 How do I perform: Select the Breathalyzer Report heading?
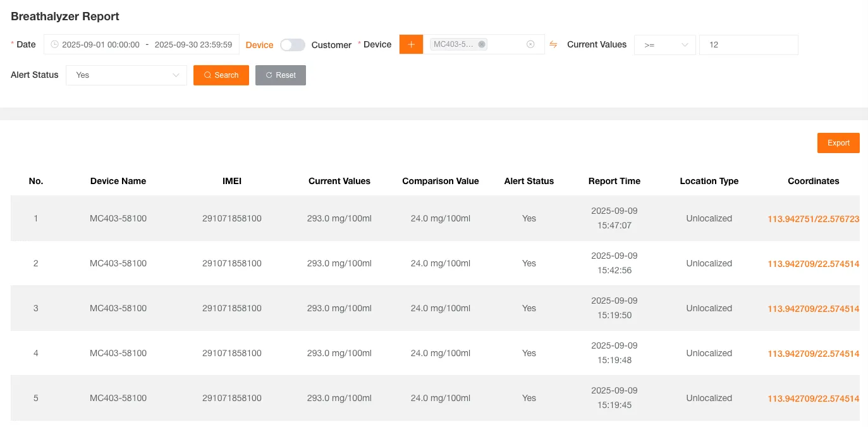64,16
